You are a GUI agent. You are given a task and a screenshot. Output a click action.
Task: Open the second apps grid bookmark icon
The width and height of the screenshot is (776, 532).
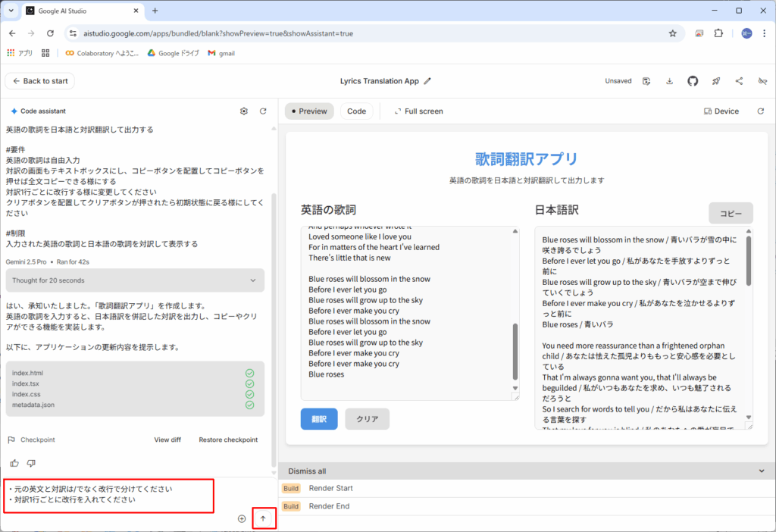[x=45, y=53]
